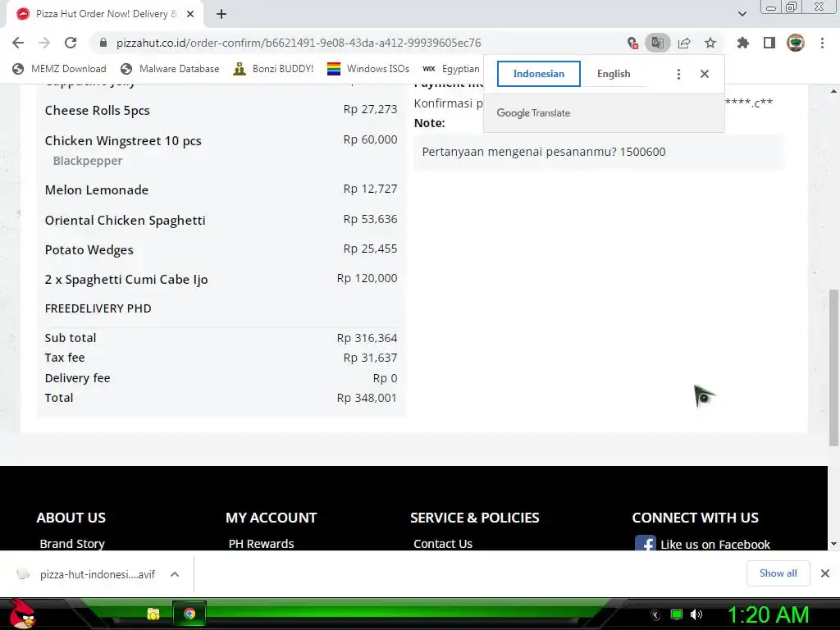Viewport: 840px width, 630px height.
Task: Click the network monitor tray icon
Action: pyautogui.click(x=677, y=614)
